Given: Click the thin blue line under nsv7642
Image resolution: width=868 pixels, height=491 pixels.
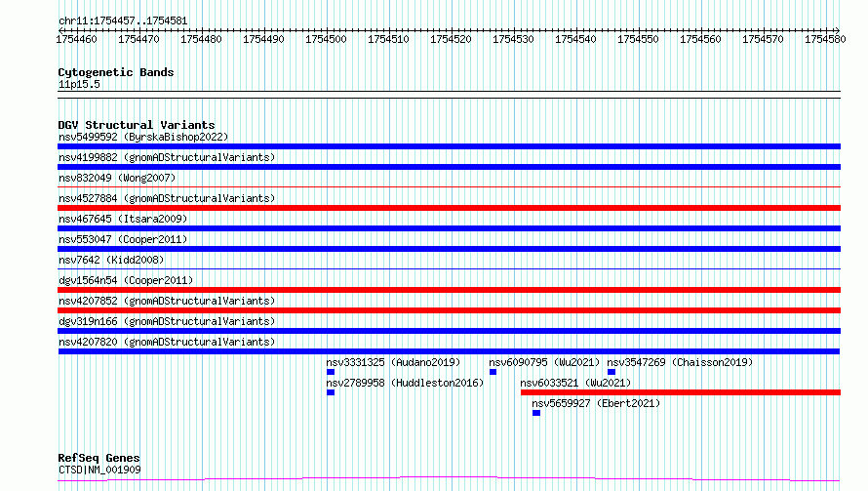Looking at the screenshot, I should pyautogui.click(x=449, y=269).
